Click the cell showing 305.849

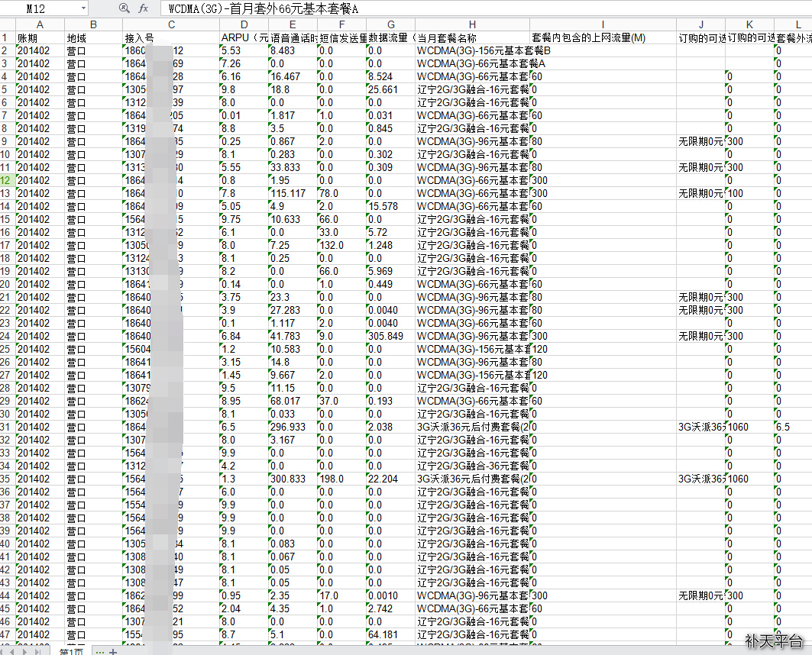[x=390, y=336]
